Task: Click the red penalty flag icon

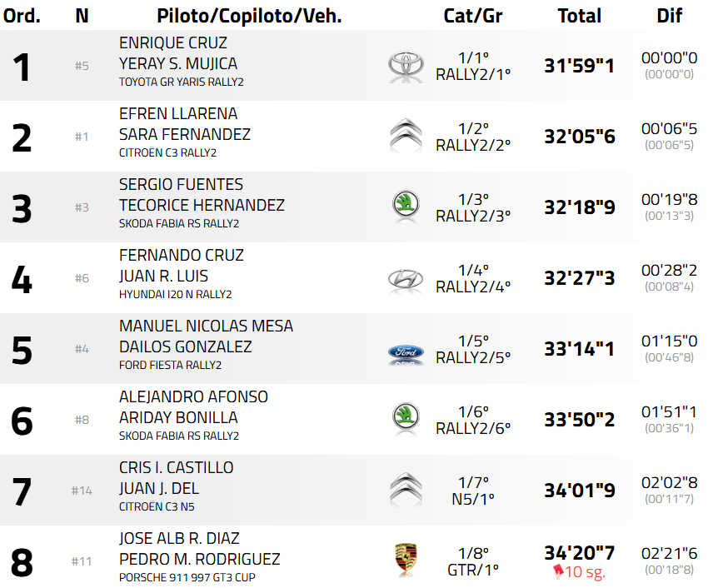Action: pyautogui.click(x=556, y=571)
